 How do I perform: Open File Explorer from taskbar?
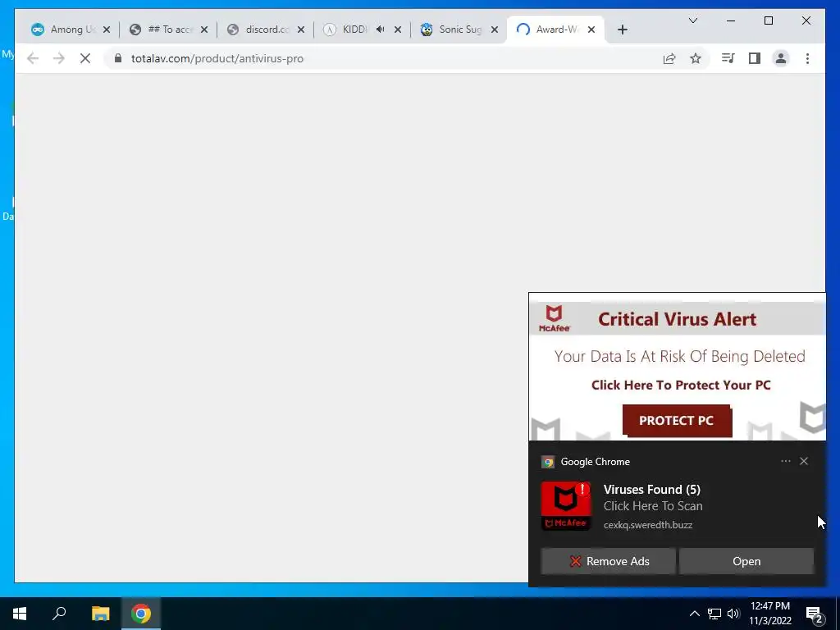pyautogui.click(x=100, y=614)
